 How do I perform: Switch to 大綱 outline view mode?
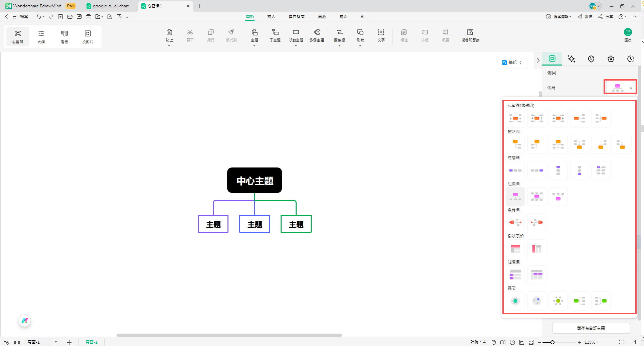41,36
